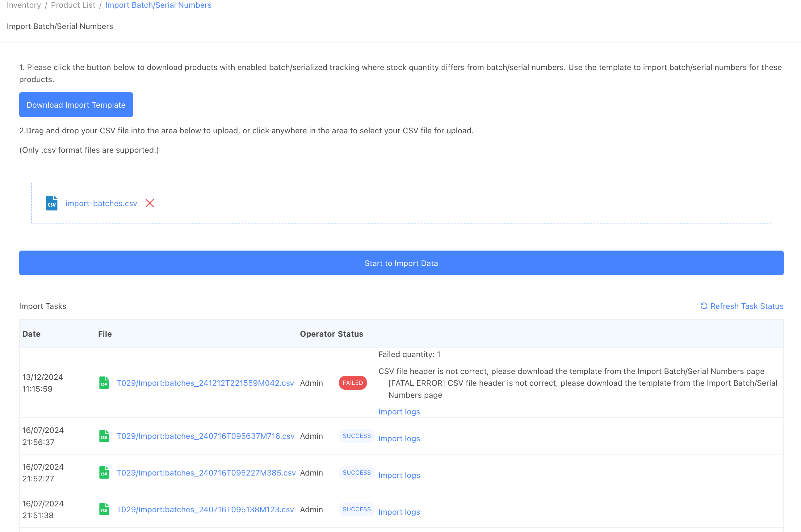Viewport: 801px width, 532px height.
Task: Click green CSV icon for batches_240716T095637M716 file
Action: [x=104, y=436]
